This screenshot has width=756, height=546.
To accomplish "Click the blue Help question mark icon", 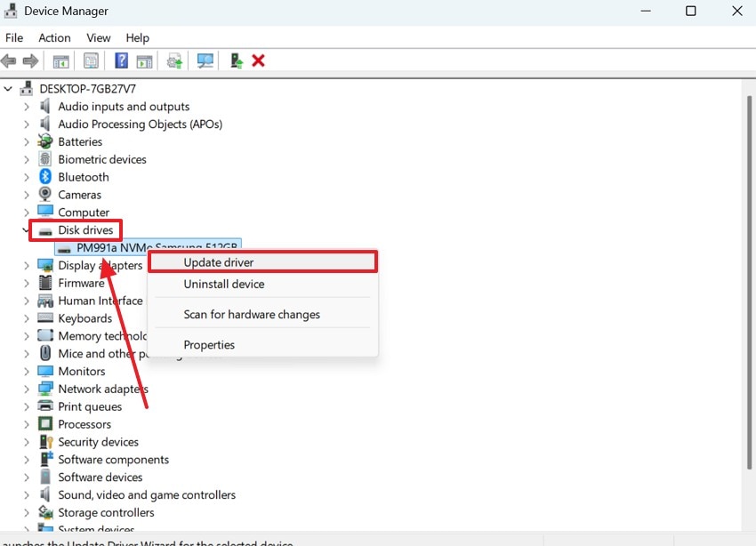I will pos(121,60).
